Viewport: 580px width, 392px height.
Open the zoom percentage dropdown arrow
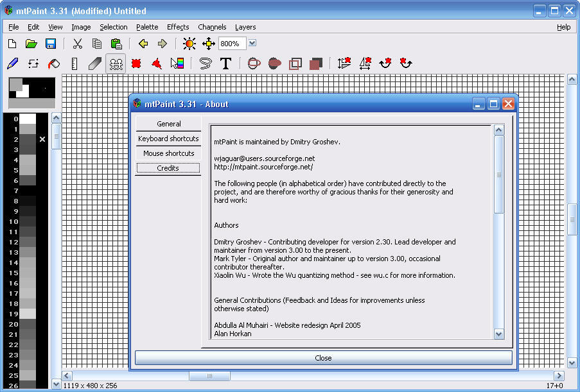coord(252,43)
